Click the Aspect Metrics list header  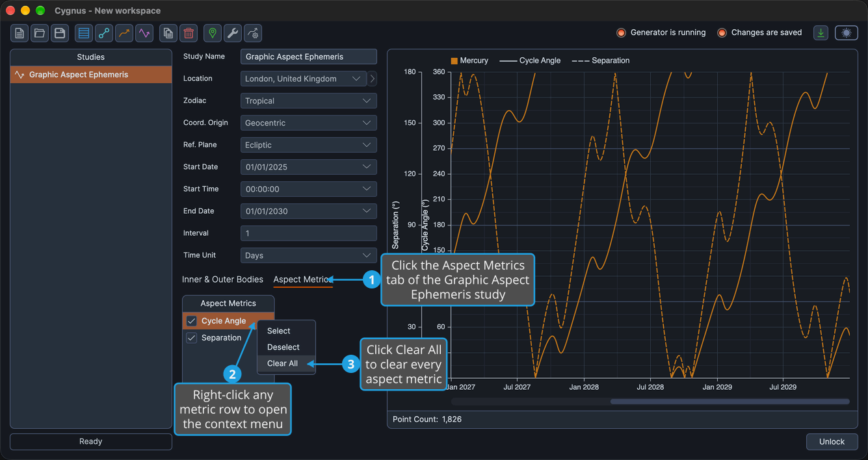[228, 303]
